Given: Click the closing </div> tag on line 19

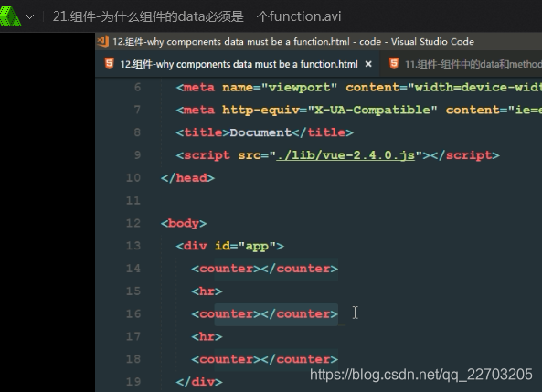Looking at the screenshot, I should coord(199,382).
